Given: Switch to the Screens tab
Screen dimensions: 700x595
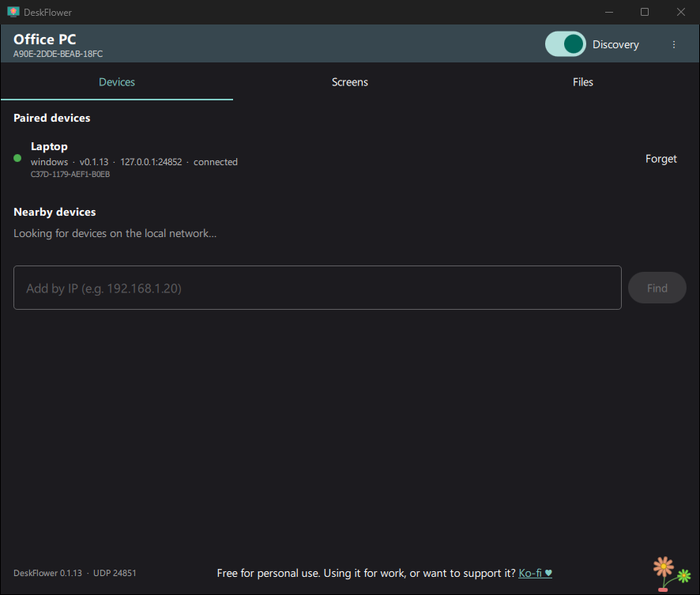Looking at the screenshot, I should pyautogui.click(x=349, y=82).
